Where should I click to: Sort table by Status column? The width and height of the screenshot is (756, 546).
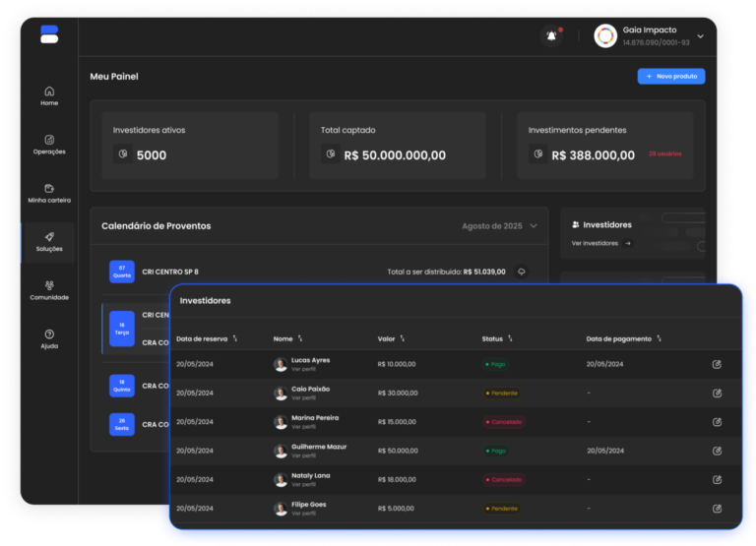510,339
